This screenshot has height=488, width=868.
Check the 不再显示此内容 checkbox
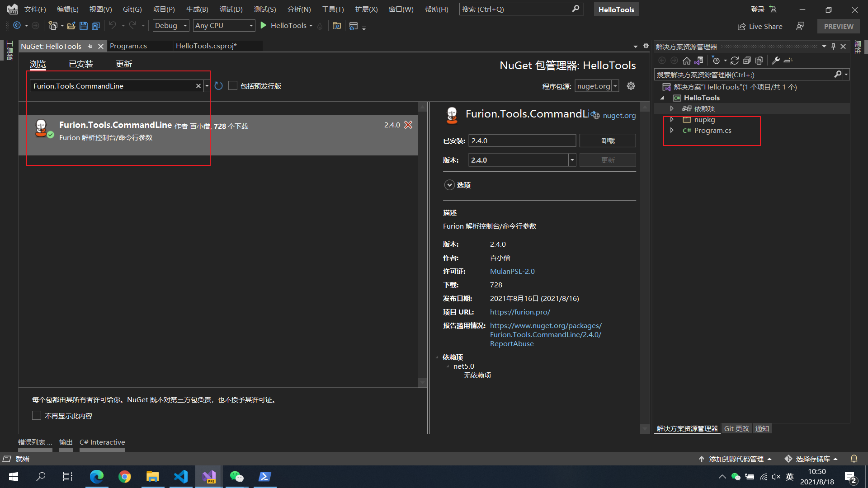coord(37,416)
